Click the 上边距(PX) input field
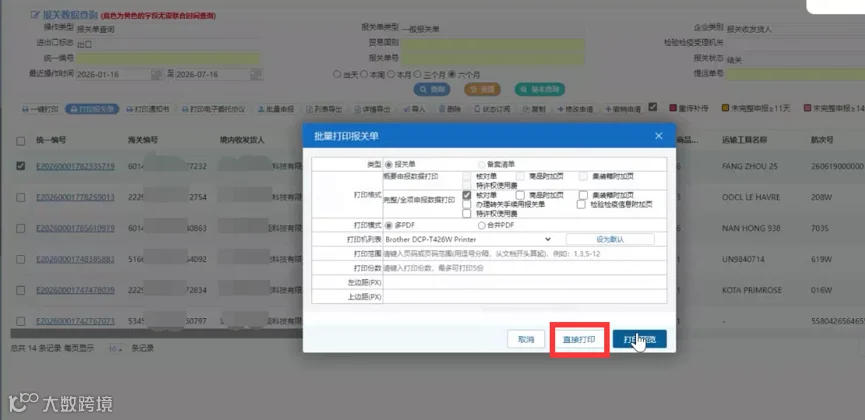This screenshot has height=420, width=865. point(525,296)
